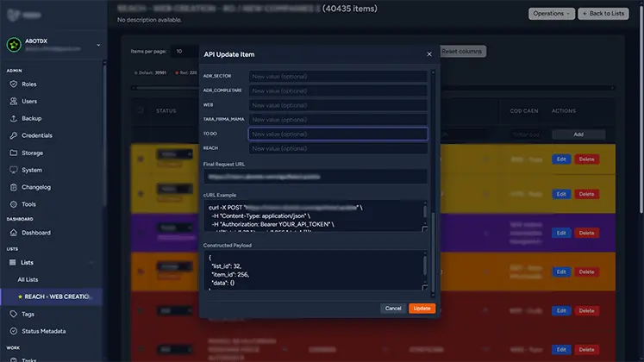Click the REACH new value field
The image size is (644, 362).
click(338, 148)
